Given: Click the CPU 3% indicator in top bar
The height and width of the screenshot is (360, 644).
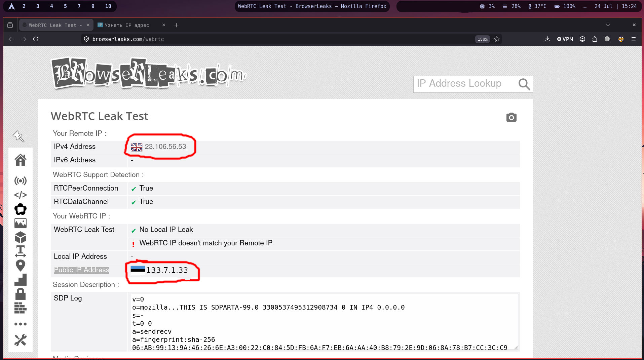Looking at the screenshot, I should [x=487, y=6].
